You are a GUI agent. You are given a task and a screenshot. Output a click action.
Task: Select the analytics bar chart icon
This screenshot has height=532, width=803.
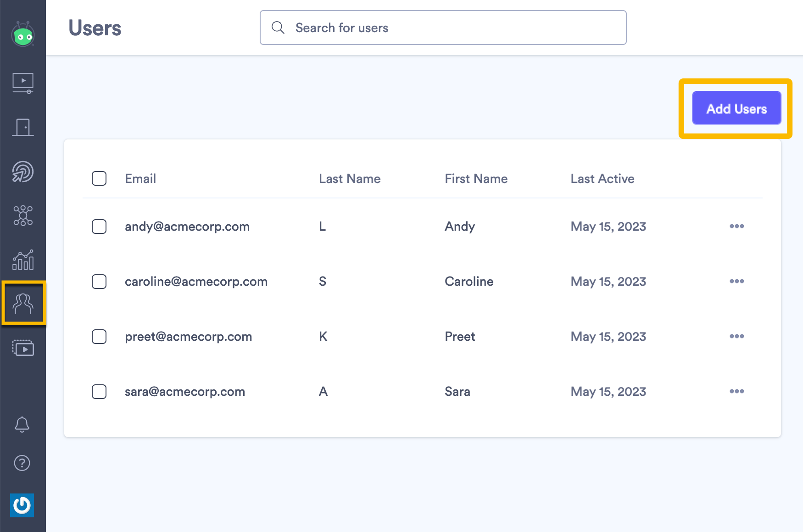(x=23, y=260)
